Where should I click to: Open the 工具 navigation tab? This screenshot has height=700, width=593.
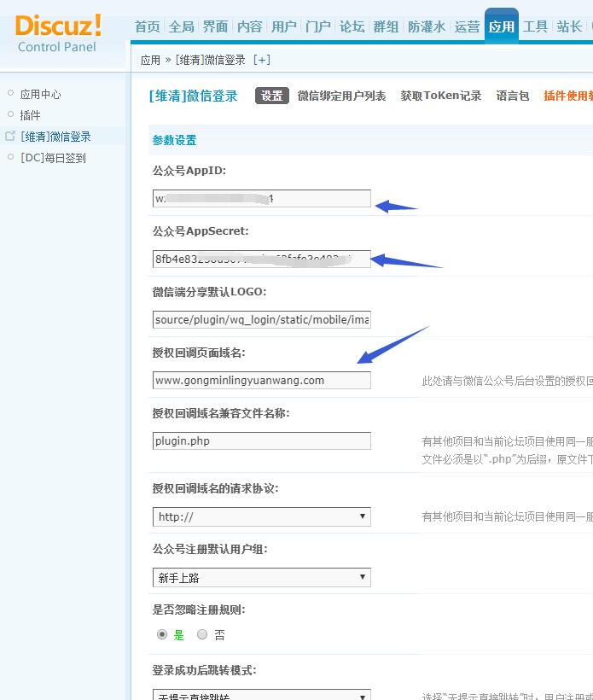(x=536, y=26)
